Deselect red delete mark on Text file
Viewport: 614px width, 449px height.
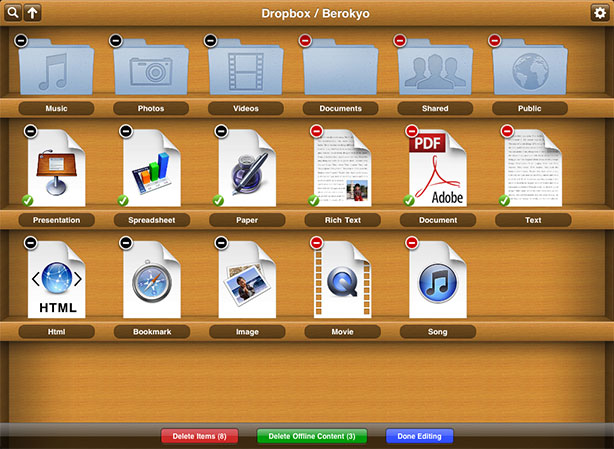[507, 131]
